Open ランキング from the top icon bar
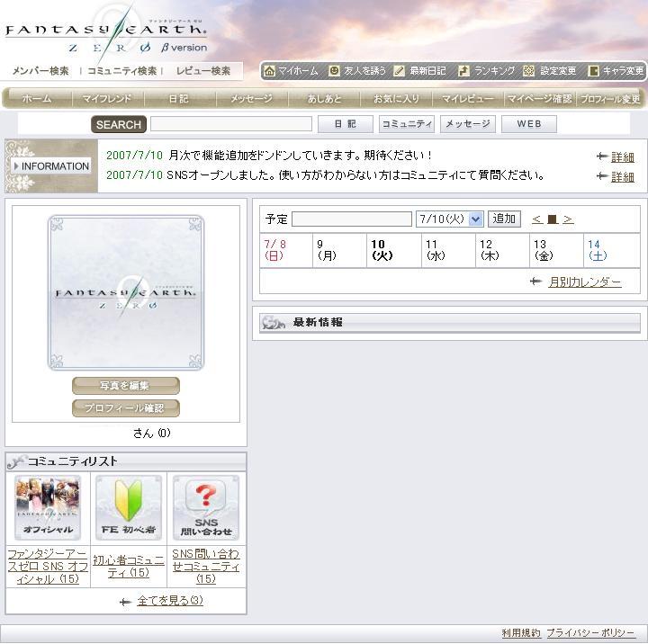This screenshot has height=644, width=648. tap(464, 71)
